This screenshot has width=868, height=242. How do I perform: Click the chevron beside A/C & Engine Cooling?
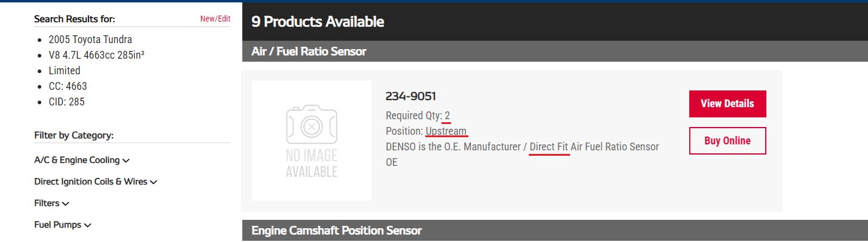tap(126, 161)
